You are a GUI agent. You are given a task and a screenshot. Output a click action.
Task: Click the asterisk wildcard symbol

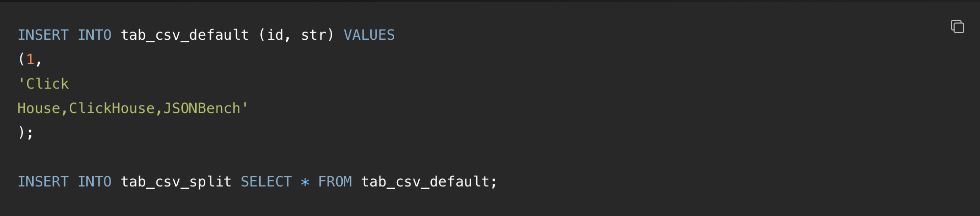pos(305,182)
